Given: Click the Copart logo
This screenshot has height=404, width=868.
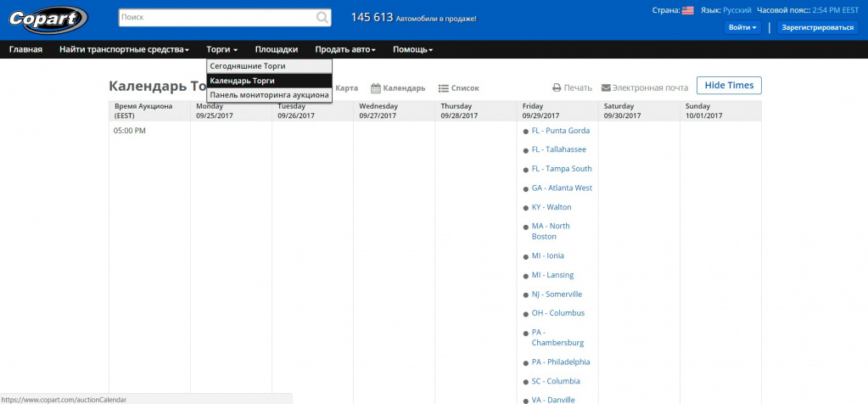Looking at the screenshot, I should tap(48, 20).
